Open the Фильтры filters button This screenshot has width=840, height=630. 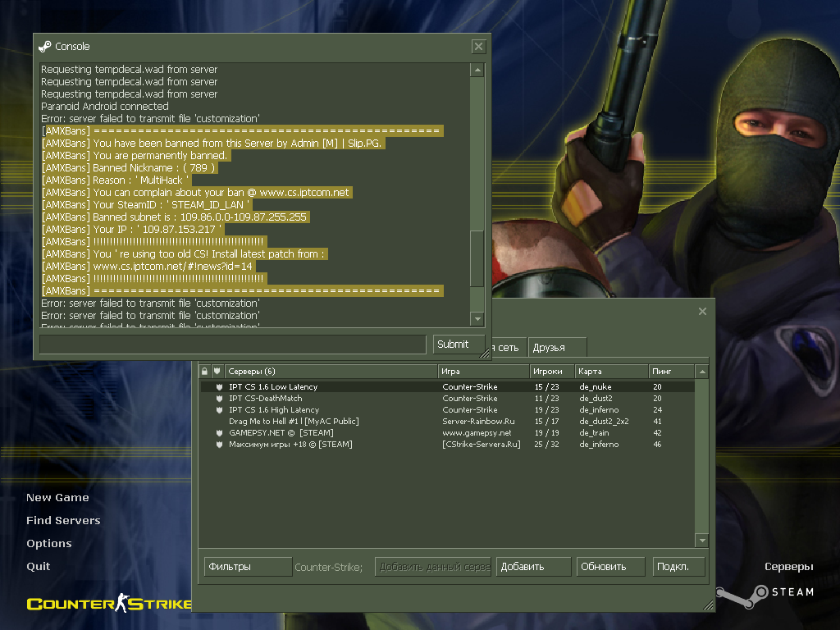pos(248,567)
